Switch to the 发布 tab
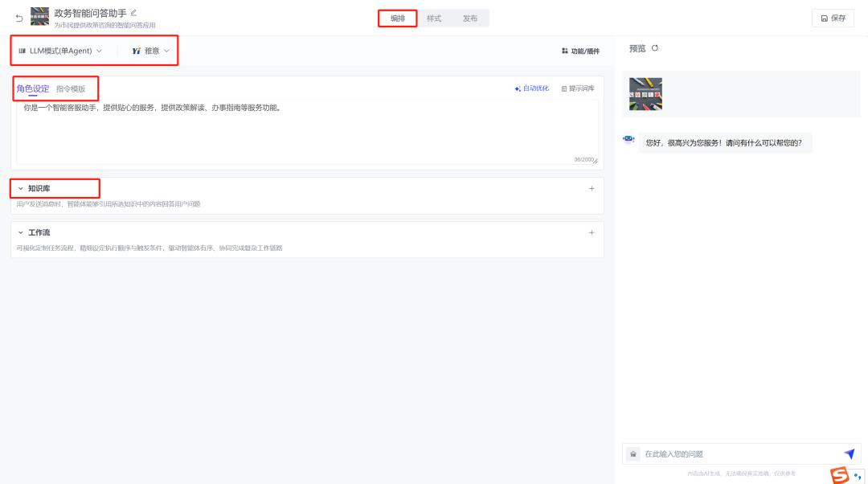Viewport: 868px width, 484px height. tap(469, 18)
